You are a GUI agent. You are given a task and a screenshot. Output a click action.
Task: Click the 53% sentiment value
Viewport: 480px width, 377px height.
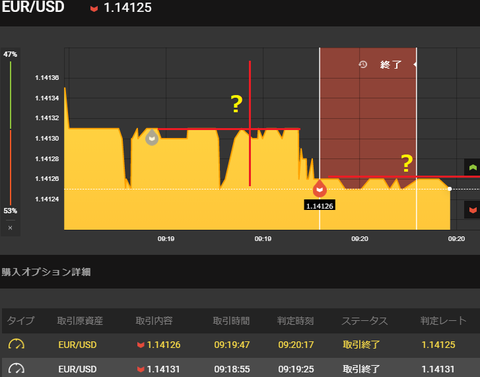click(x=10, y=211)
